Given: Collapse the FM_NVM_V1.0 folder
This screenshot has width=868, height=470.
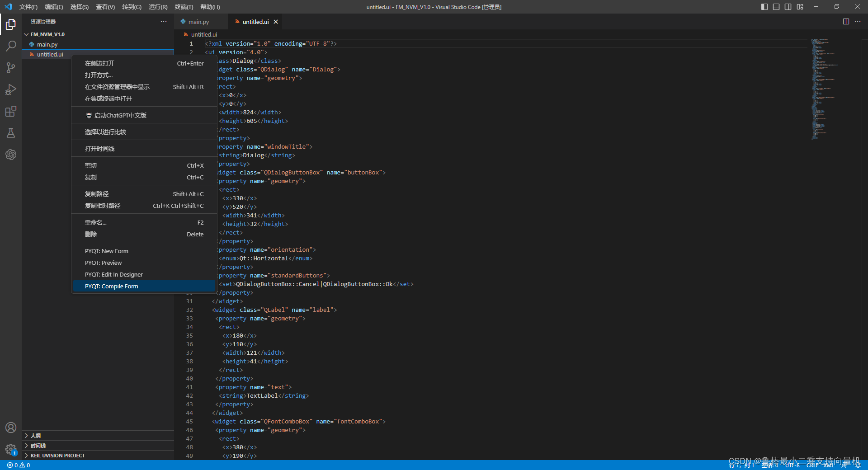Looking at the screenshot, I should (x=98, y=34).
